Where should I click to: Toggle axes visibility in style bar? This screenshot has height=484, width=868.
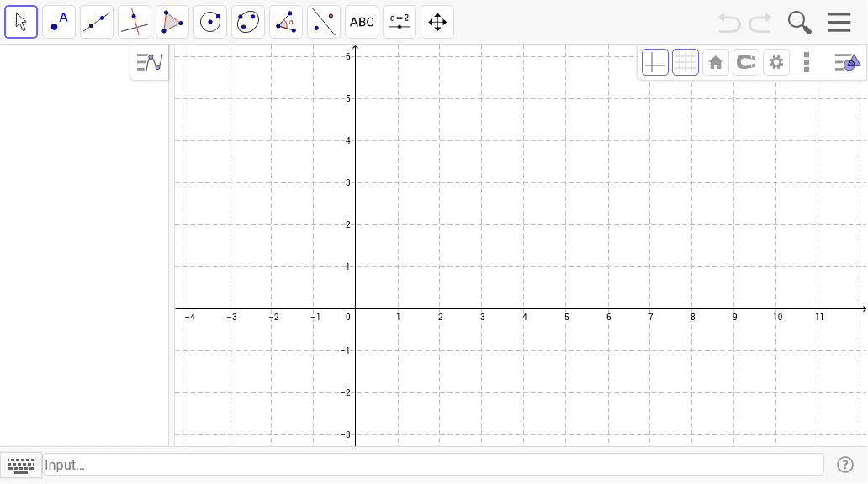point(655,62)
